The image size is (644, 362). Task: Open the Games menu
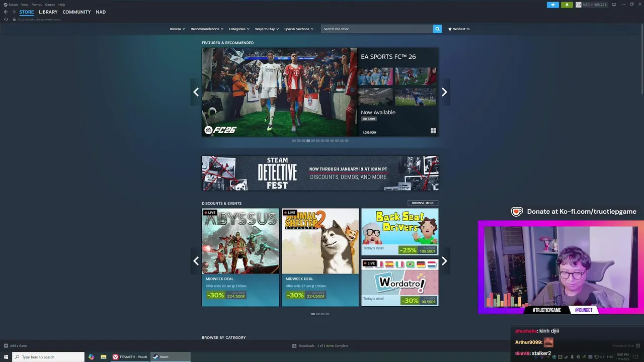[x=50, y=5]
